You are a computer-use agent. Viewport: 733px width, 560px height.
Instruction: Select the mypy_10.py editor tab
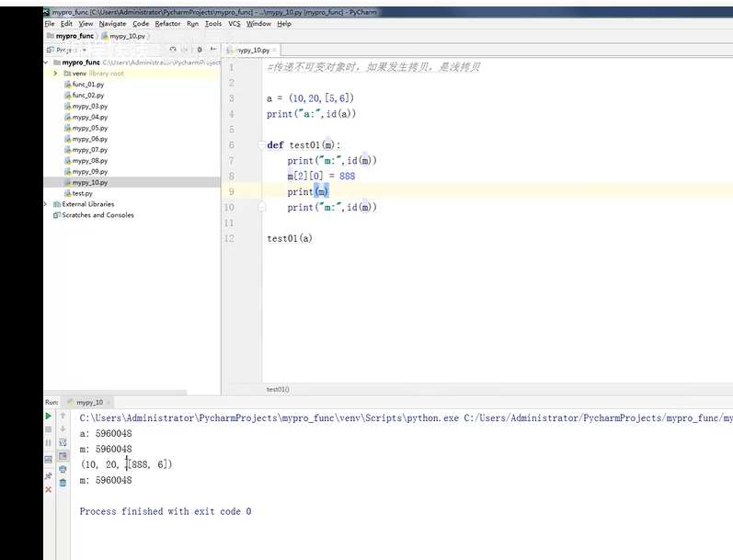coord(251,50)
